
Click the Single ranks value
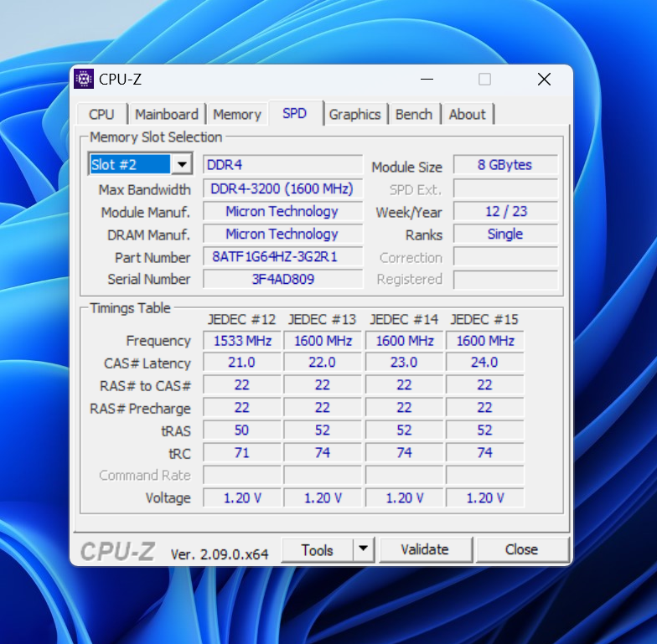505,234
